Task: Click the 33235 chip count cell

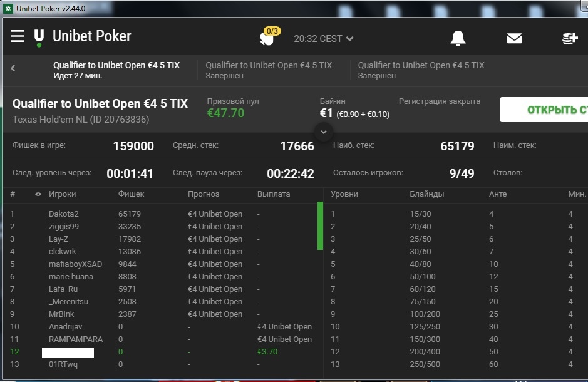Action: tap(130, 227)
